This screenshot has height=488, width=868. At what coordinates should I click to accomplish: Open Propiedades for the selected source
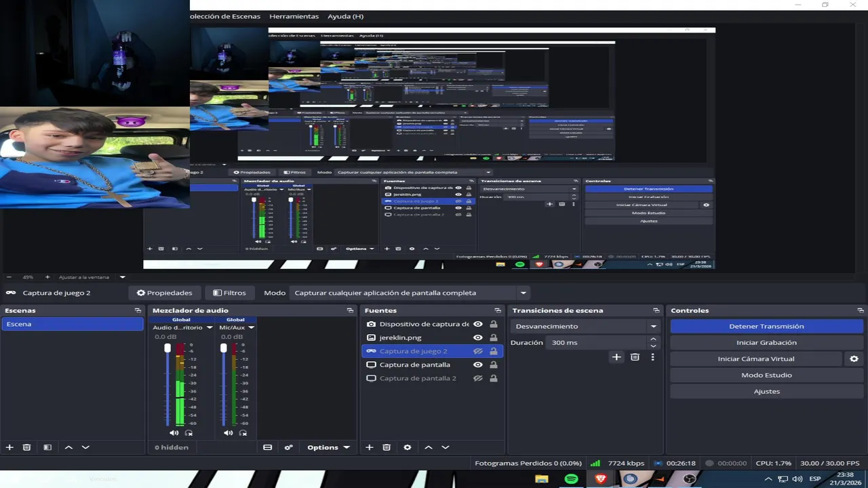pyautogui.click(x=165, y=293)
